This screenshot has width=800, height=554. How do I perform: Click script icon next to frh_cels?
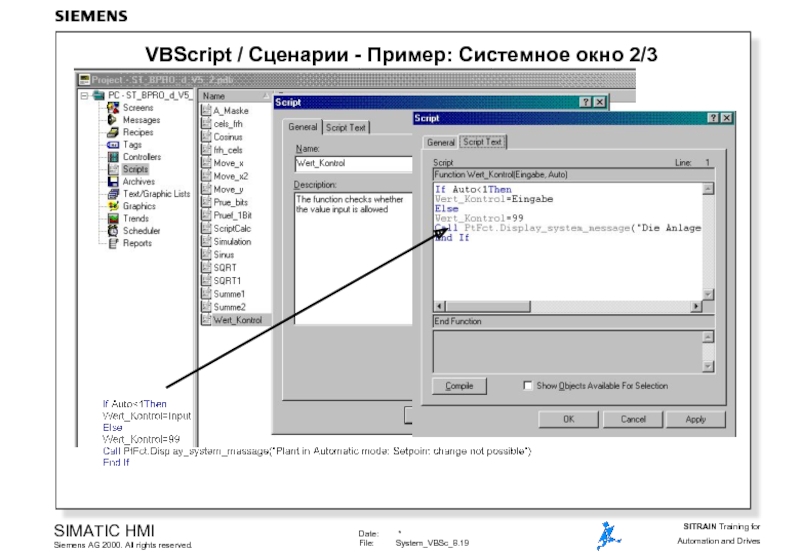point(206,149)
